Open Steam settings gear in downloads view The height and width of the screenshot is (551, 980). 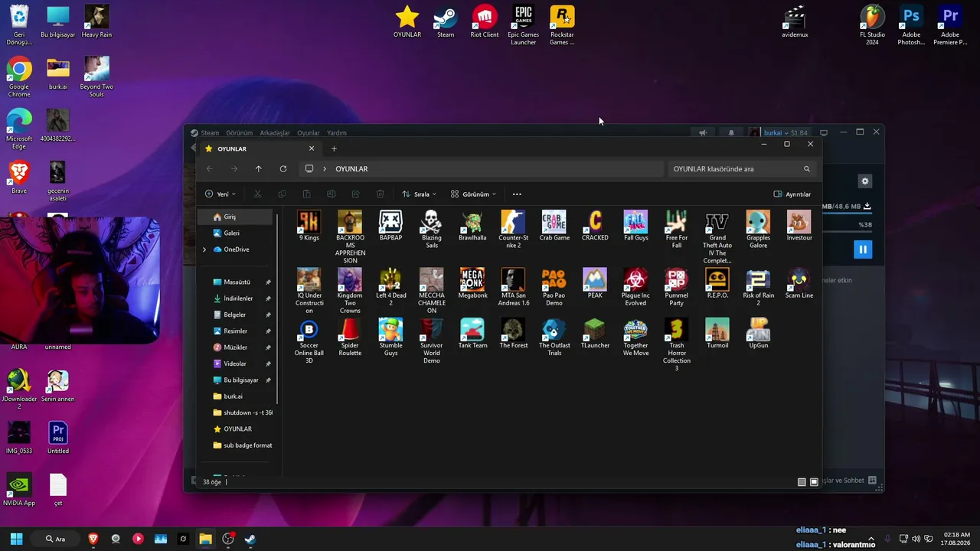click(865, 181)
